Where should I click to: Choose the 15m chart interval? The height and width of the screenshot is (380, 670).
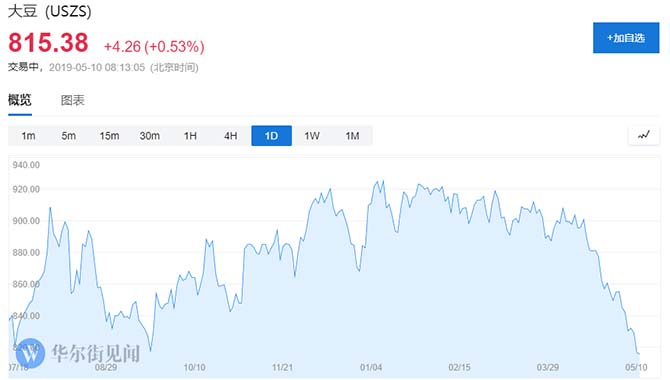[x=109, y=136]
